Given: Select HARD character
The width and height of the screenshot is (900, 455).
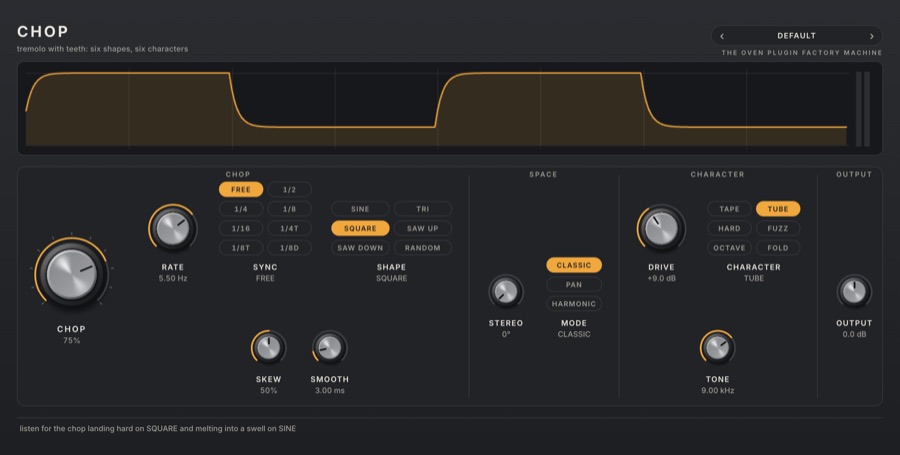Looking at the screenshot, I should 730,228.
